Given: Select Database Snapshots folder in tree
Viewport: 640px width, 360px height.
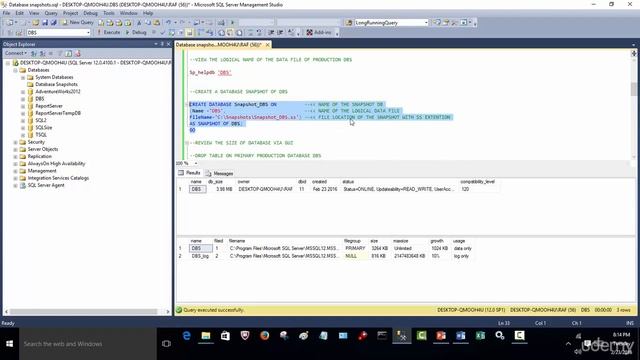Looking at the screenshot, I should [56, 84].
